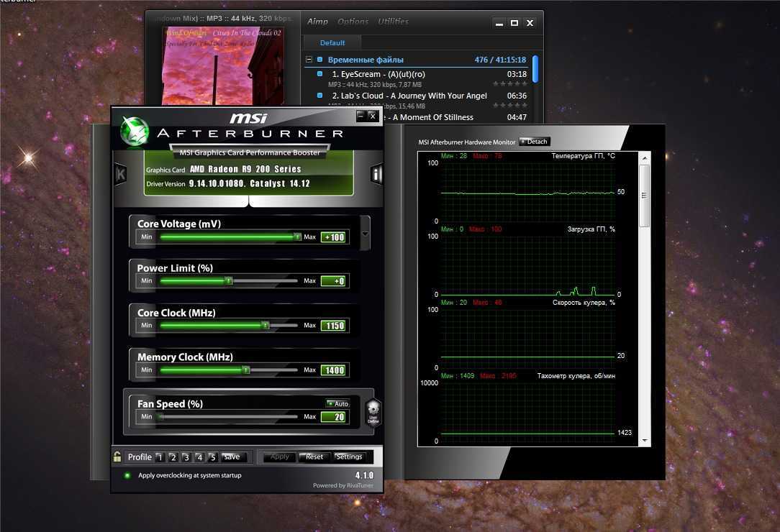Open the Options menu in AIMP
Image resolution: width=780 pixels, height=532 pixels.
click(x=353, y=22)
